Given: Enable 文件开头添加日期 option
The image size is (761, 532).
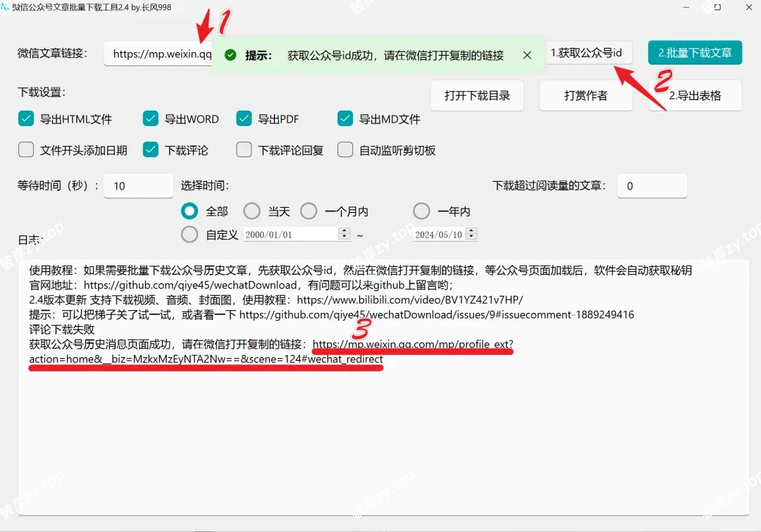Looking at the screenshot, I should coord(26,149).
